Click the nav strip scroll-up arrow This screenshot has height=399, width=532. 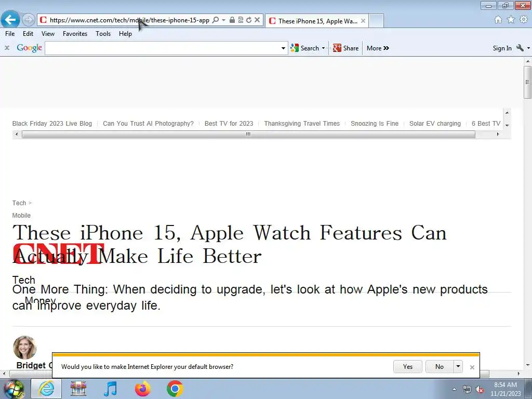(507, 113)
